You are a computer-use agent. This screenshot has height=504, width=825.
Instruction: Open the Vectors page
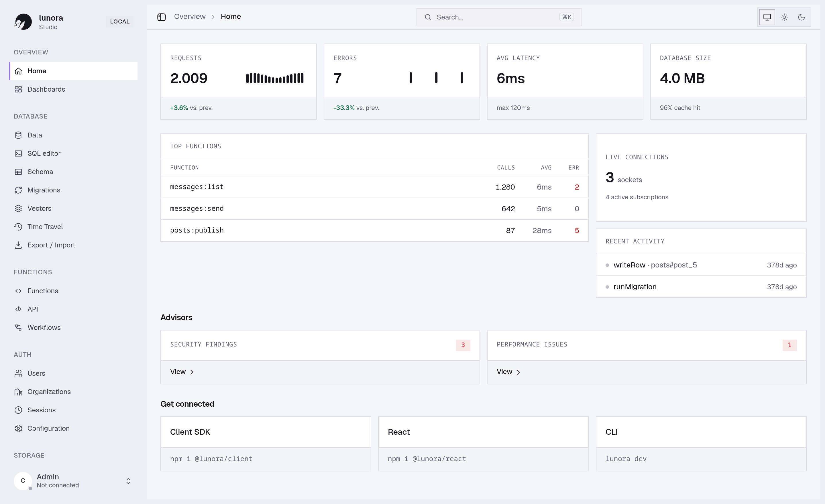73,208
